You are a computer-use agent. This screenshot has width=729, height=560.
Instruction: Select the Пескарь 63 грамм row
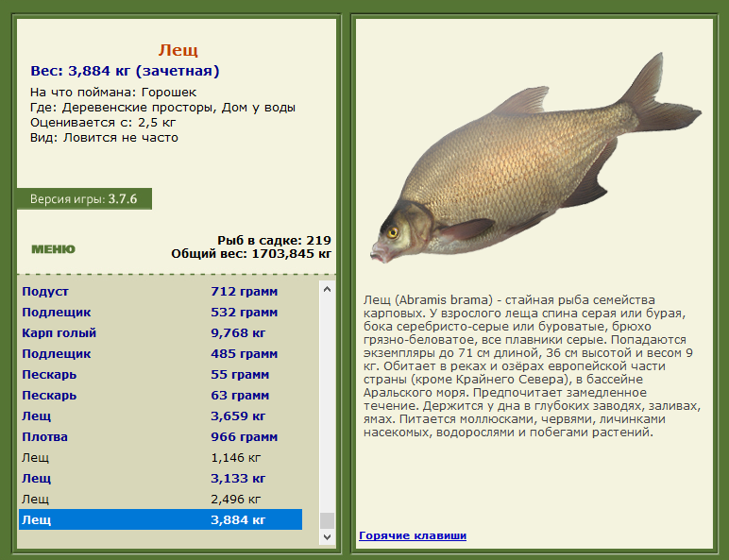coord(161,396)
